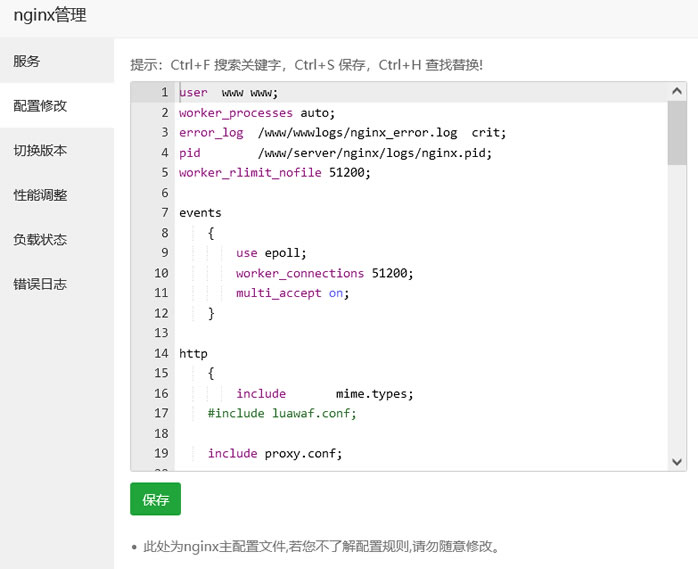View the 负载状态 tab

[41, 240]
